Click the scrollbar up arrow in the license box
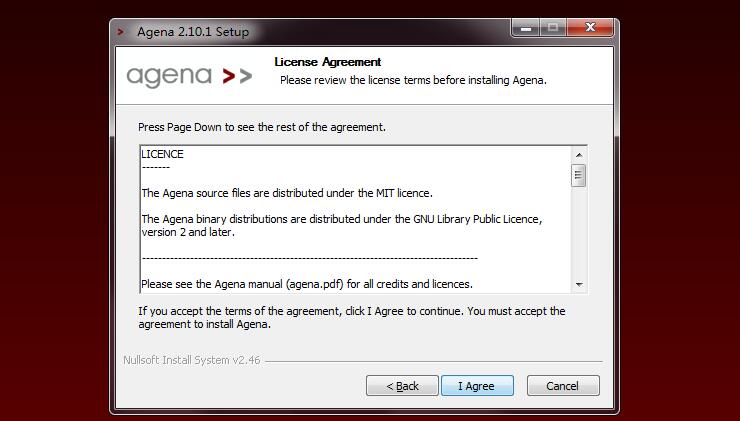 click(x=579, y=155)
